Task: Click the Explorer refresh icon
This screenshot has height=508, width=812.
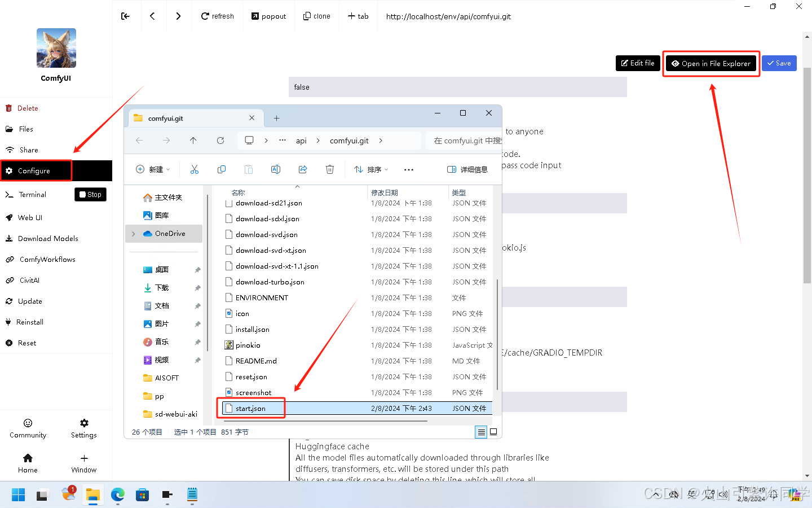Action: [x=220, y=141]
